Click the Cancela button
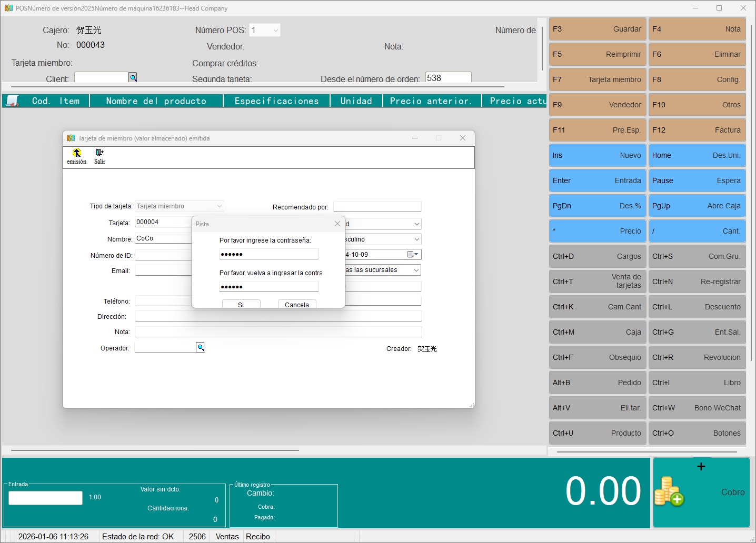 click(297, 304)
